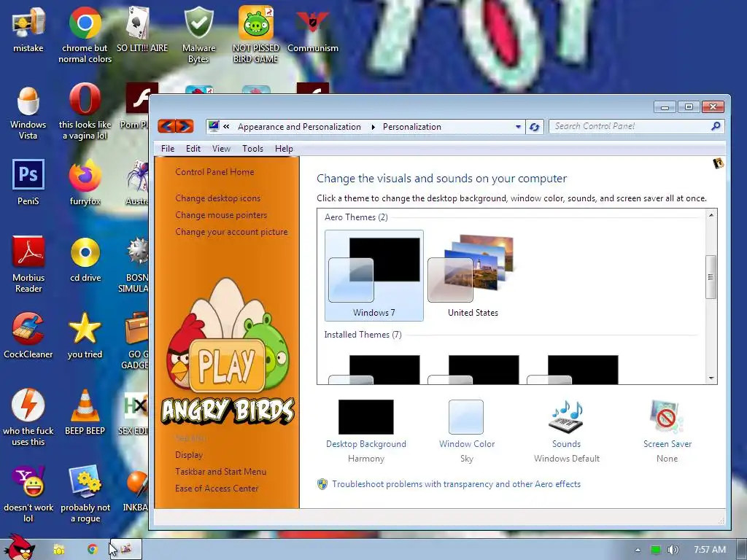Open the 'cd drive' disc icon

click(x=85, y=259)
